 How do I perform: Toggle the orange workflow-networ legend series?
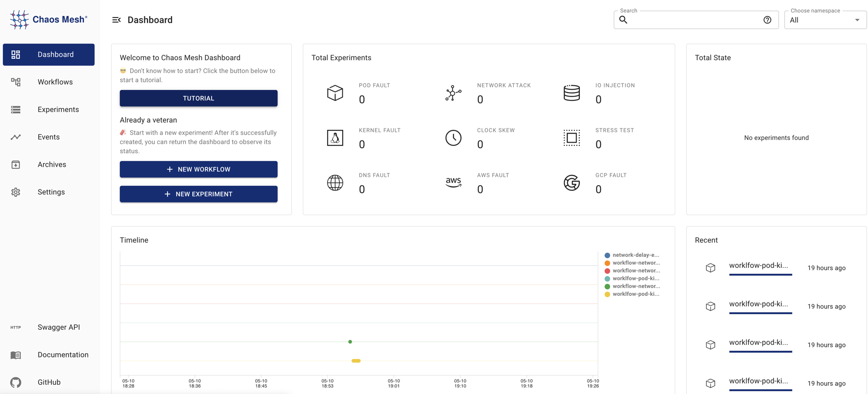[x=633, y=263]
